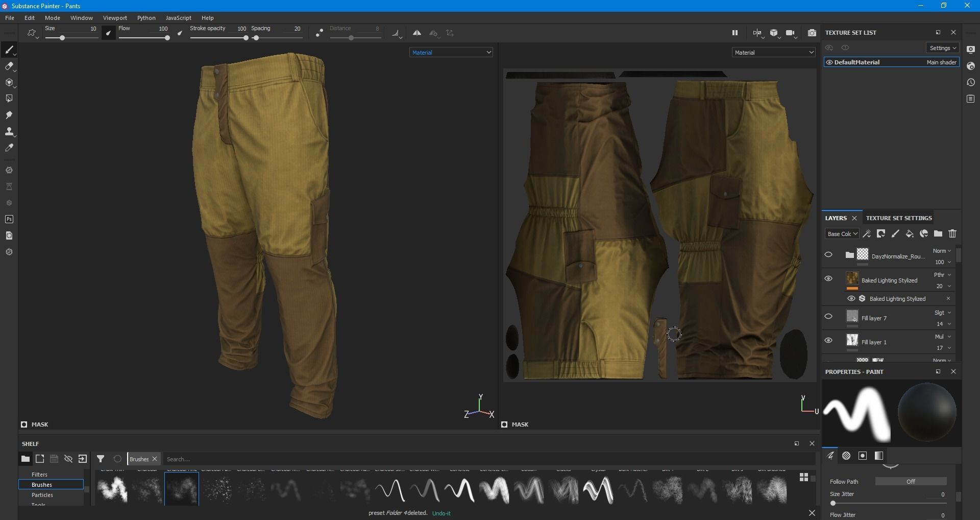
Task: Take a viewport screenshot with the camera icon
Action: point(812,32)
